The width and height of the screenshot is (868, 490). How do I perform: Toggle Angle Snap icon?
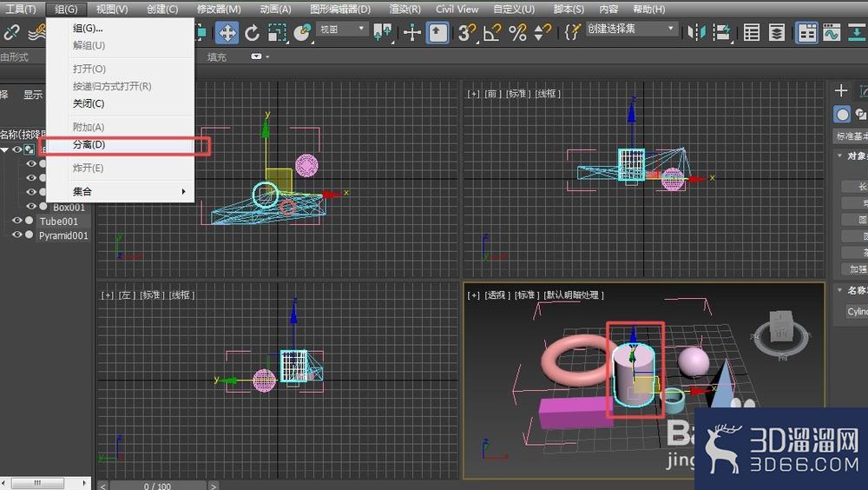point(491,33)
